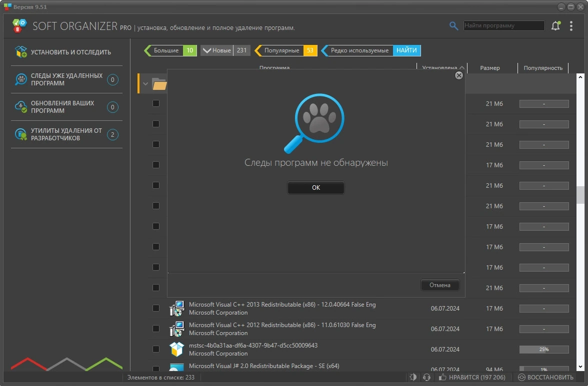Open Установить и отследить section
Image resolution: width=588 pixels, height=386 pixels.
[x=67, y=52]
